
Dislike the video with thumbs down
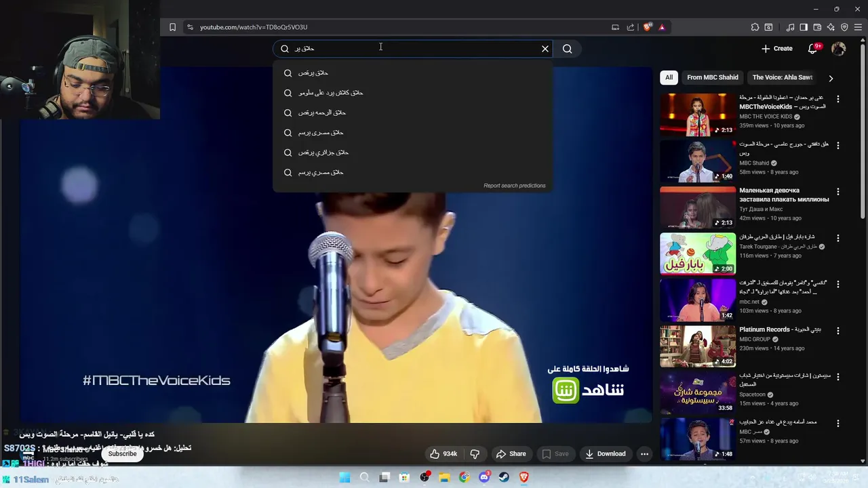475,454
